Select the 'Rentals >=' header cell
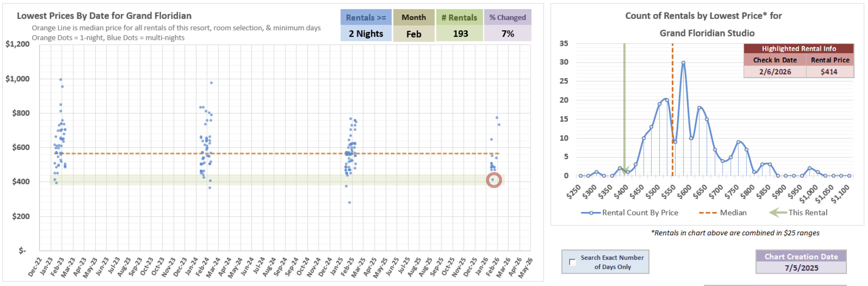Image resolution: width=868 pixels, height=286 pixels. (366, 18)
